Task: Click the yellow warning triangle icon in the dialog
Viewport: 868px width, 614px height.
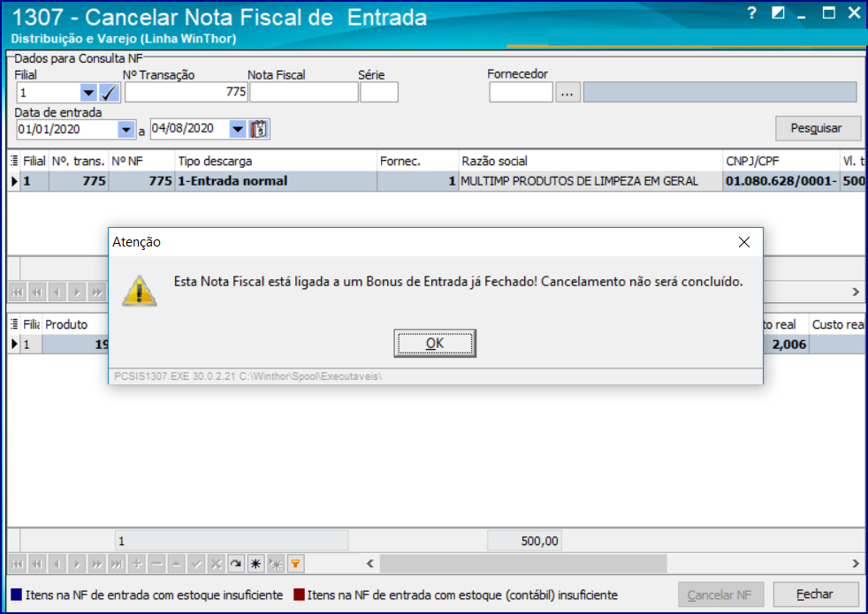Action: point(140,291)
